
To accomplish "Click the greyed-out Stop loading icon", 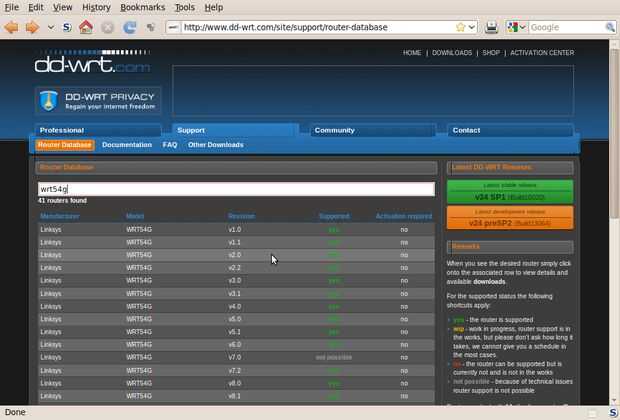I will 107,27.
